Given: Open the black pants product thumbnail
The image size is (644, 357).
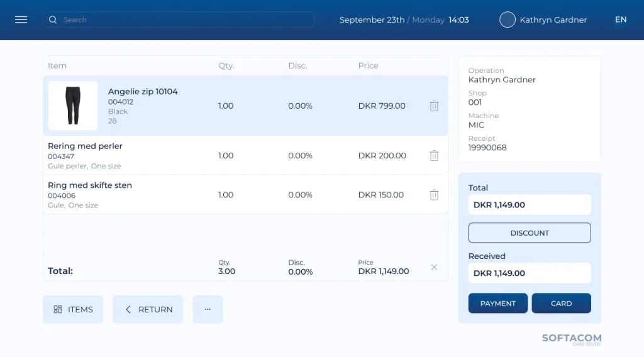Looking at the screenshot, I should [x=73, y=106].
